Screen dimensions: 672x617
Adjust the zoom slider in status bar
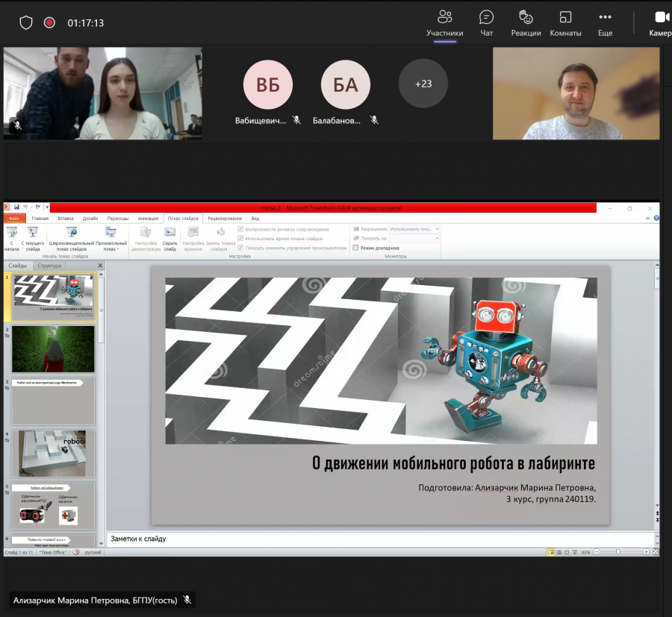click(x=617, y=552)
